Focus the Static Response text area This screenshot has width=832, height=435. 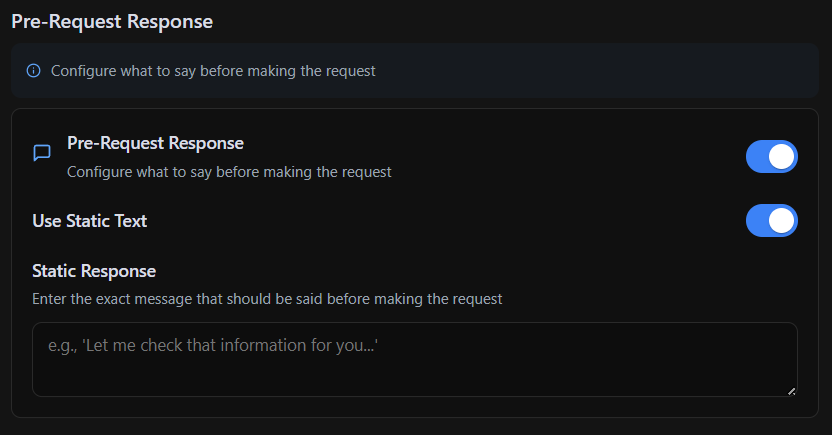415,360
